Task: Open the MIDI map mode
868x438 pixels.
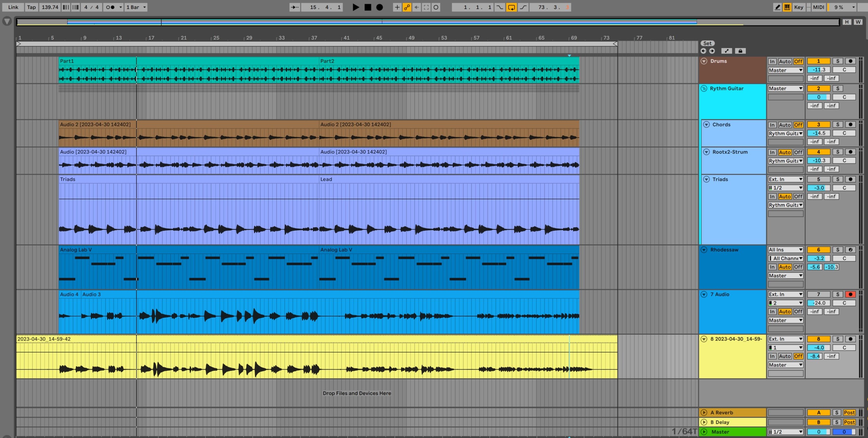Action: click(x=818, y=7)
